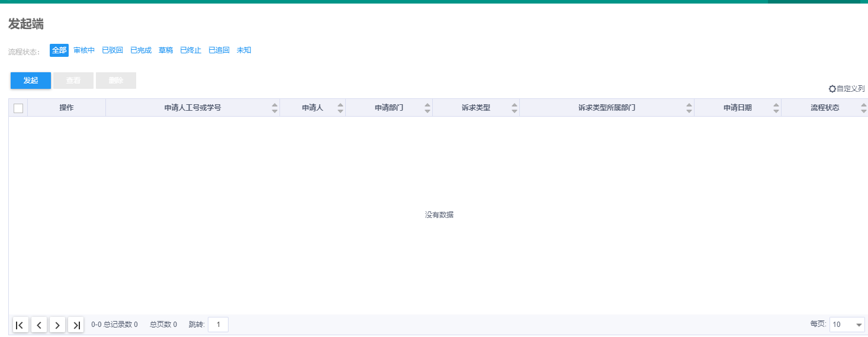Sort by 申请日期 column arrows
This screenshot has width=868, height=337.
click(776, 108)
